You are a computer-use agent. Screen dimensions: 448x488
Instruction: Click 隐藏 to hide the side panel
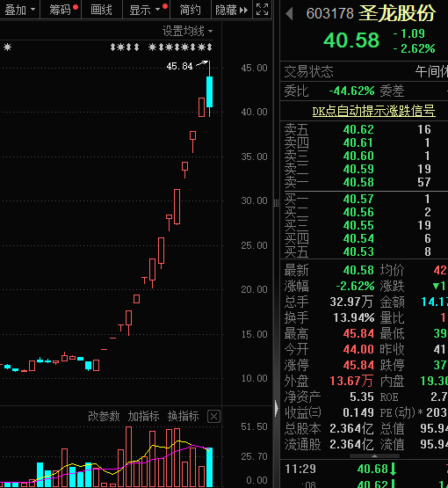point(232,10)
